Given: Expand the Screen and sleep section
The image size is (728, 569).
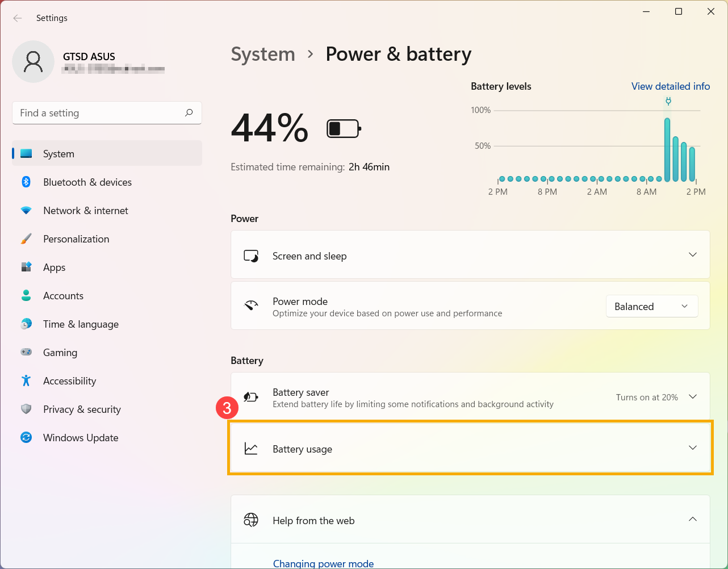Looking at the screenshot, I should [693, 254].
